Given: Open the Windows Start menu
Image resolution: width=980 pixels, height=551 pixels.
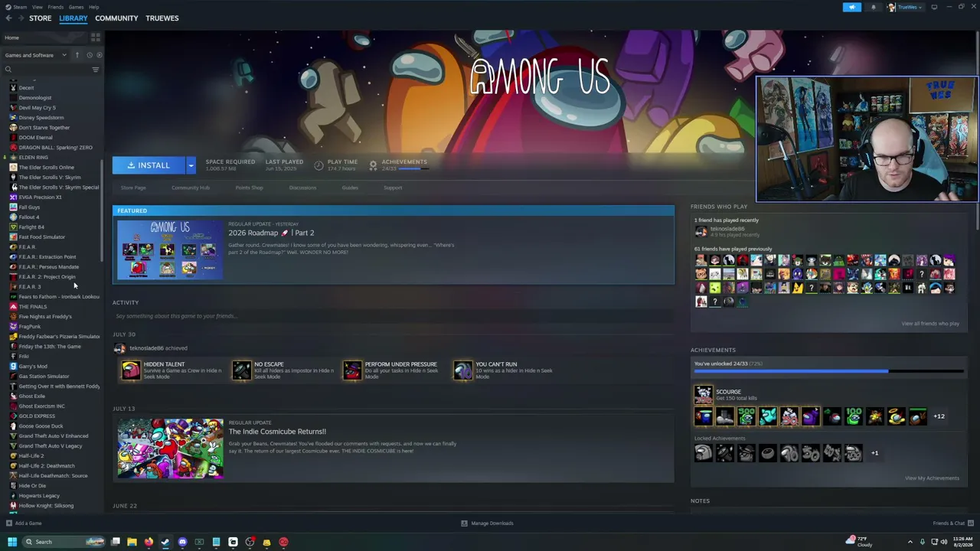Looking at the screenshot, I should [x=12, y=543].
